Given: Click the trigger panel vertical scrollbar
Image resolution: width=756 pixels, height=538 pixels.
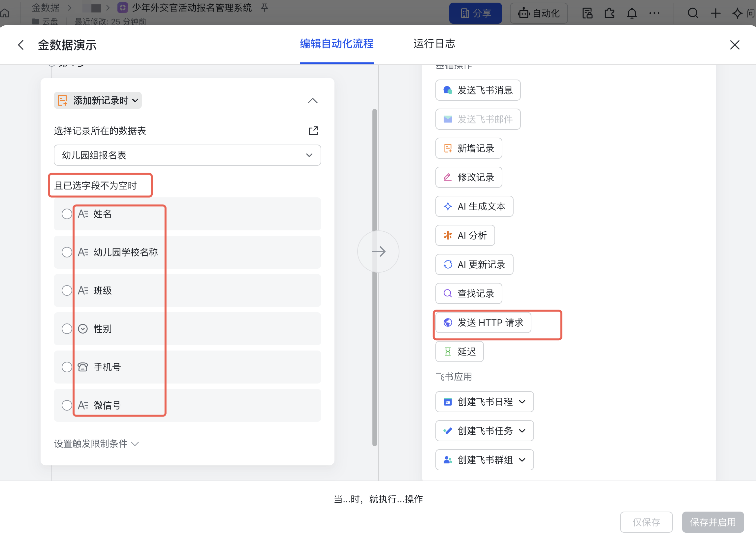Looking at the screenshot, I should [374, 277].
